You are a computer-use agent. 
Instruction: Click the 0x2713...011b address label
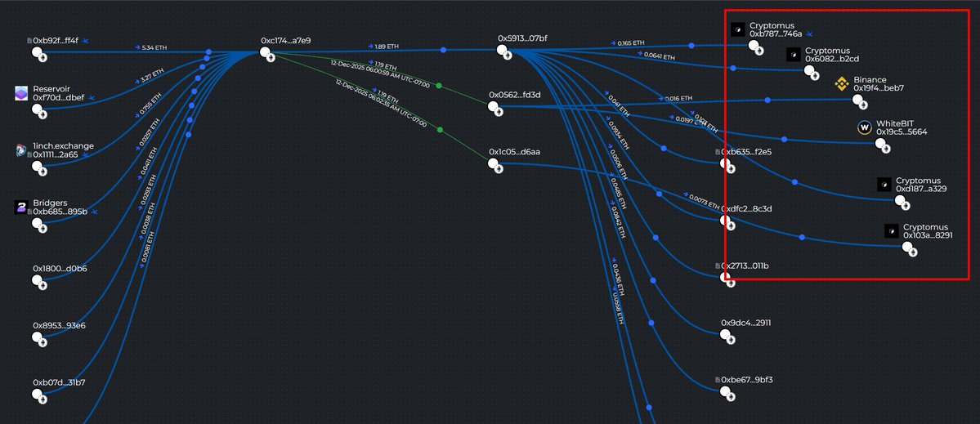tap(745, 266)
